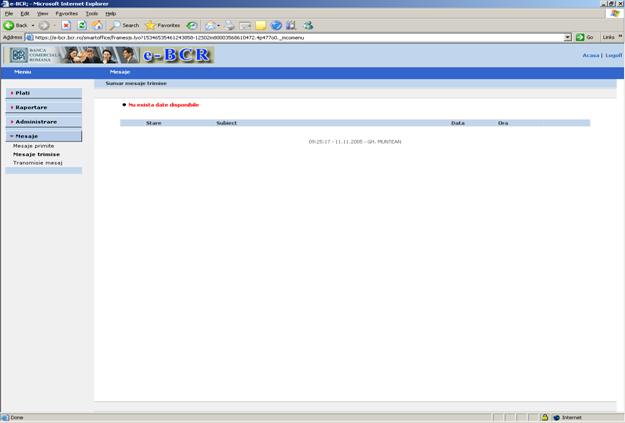Click the Print toolbar icon
Viewport: 625px width, 423px height.
[x=229, y=25]
